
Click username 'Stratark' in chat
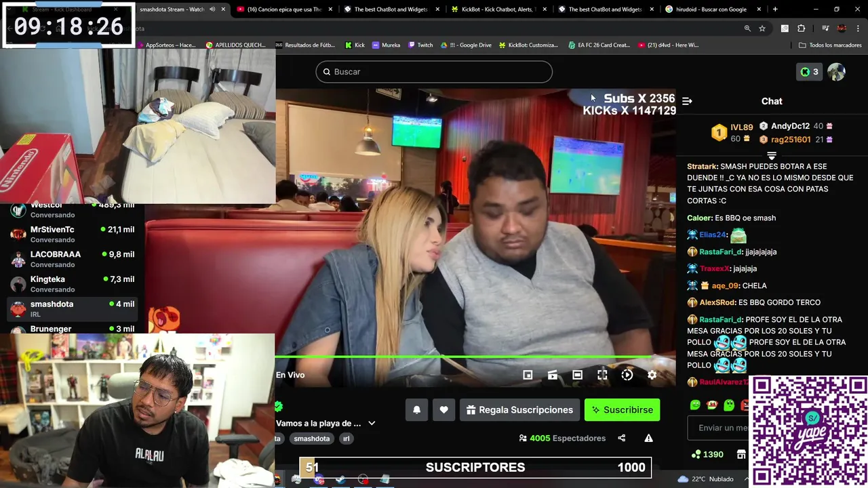click(702, 167)
